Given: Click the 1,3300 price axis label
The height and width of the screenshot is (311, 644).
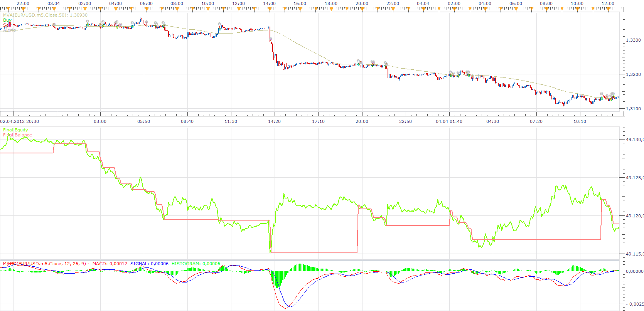Looking at the screenshot, I should (633, 40).
